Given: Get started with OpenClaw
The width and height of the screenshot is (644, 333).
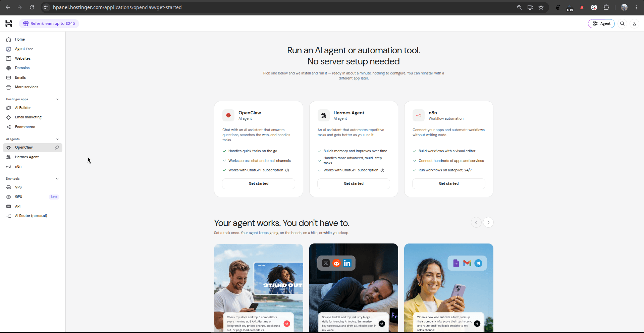Looking at the screenshot, I should 259,184.
